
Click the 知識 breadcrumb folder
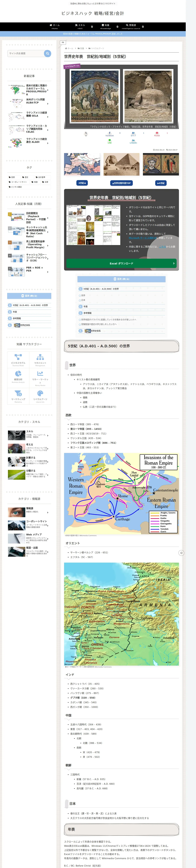click(x=81, y=48)
